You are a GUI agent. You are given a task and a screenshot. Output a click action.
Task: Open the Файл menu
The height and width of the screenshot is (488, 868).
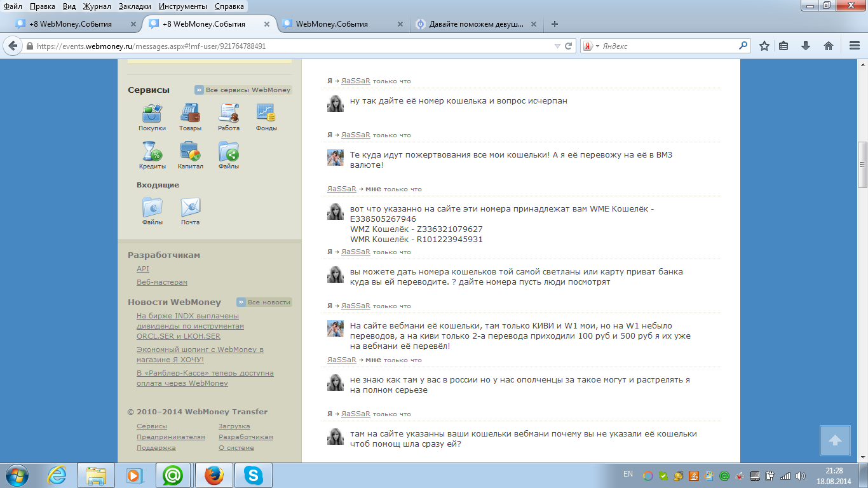tap(13, 6)
